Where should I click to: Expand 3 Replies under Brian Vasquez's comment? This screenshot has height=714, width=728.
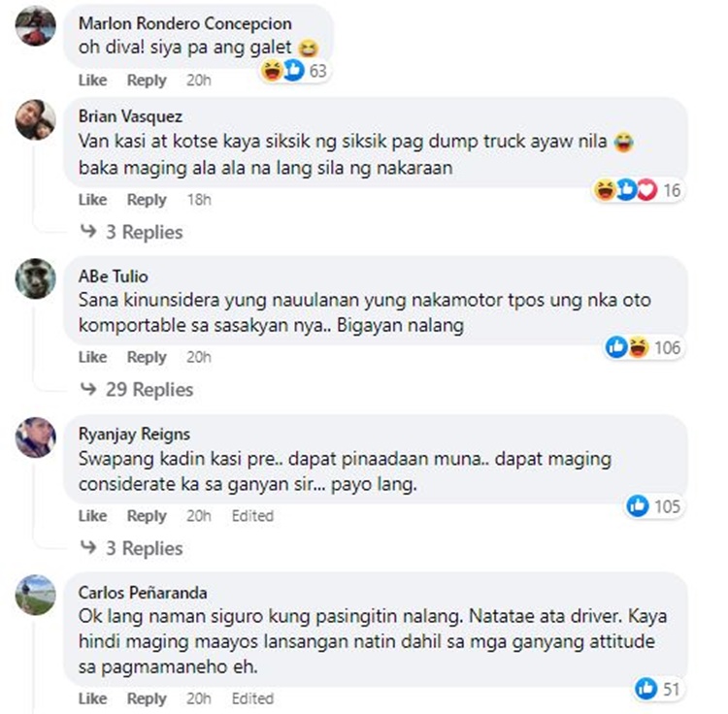coord(132,232)
